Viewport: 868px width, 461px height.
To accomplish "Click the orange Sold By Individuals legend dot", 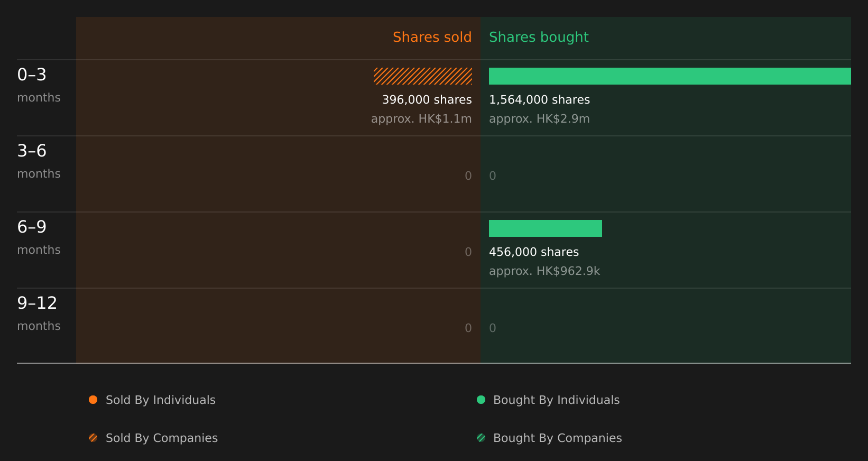I will coord(93,400).
